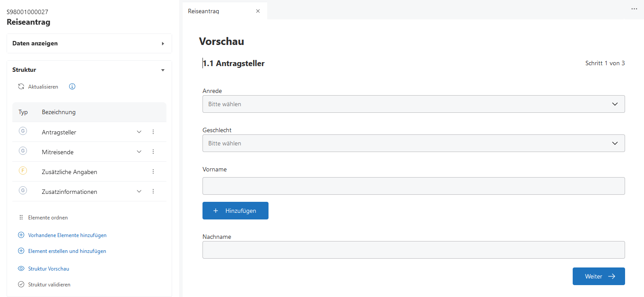Click the F type icon for Zusätzliche Angaben
The width and height of the screenshot is (644, 297).
23,171
